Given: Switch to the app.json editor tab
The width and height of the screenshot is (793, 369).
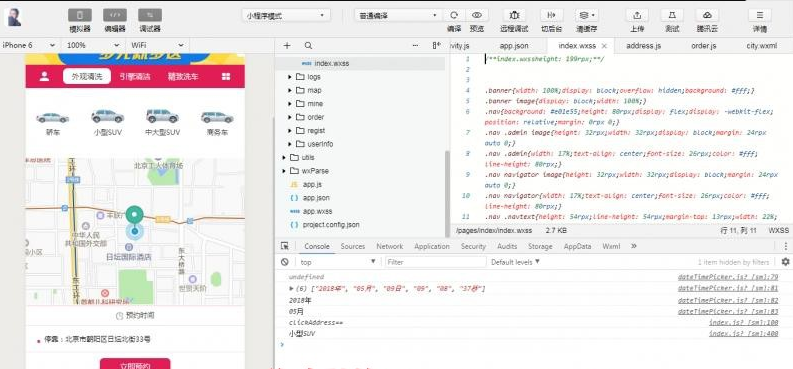Looking at the screenshot, I should point(514,45).
